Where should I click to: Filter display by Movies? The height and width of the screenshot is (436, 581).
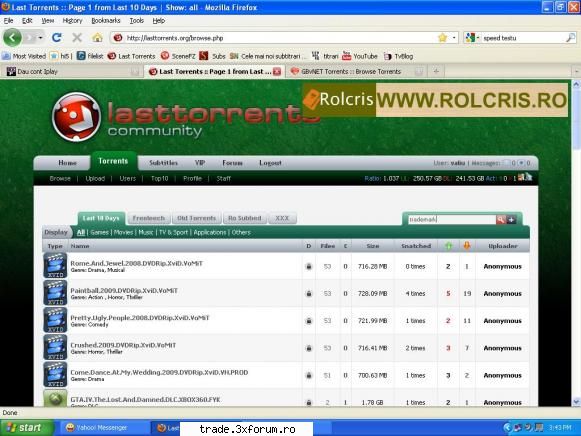coord(123,232)
